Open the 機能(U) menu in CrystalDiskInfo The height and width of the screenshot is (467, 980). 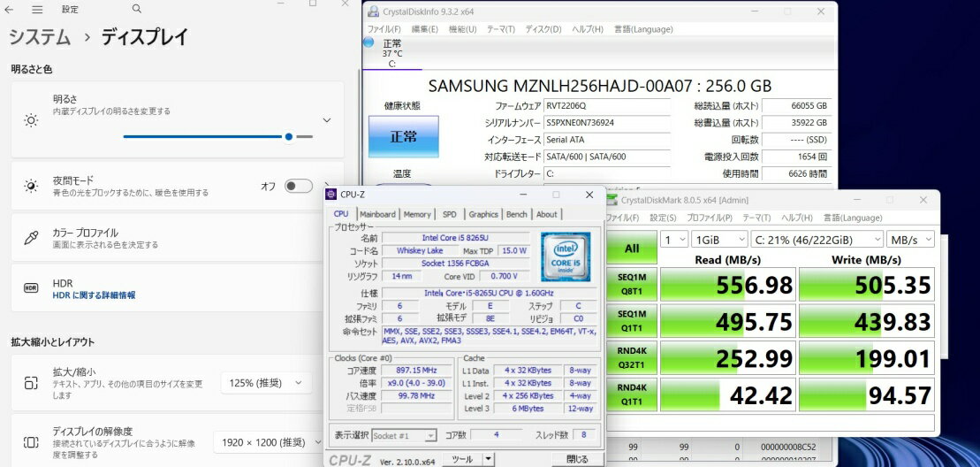(x=462, y=29)
